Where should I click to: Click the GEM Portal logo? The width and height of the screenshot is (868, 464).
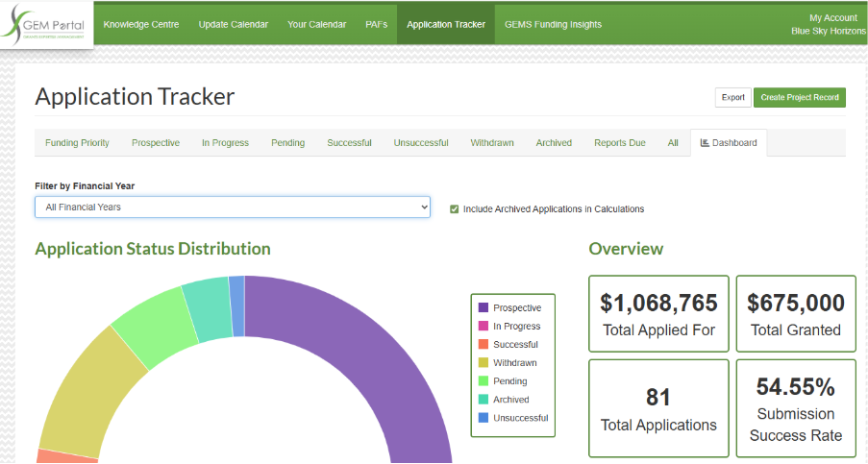46,25
